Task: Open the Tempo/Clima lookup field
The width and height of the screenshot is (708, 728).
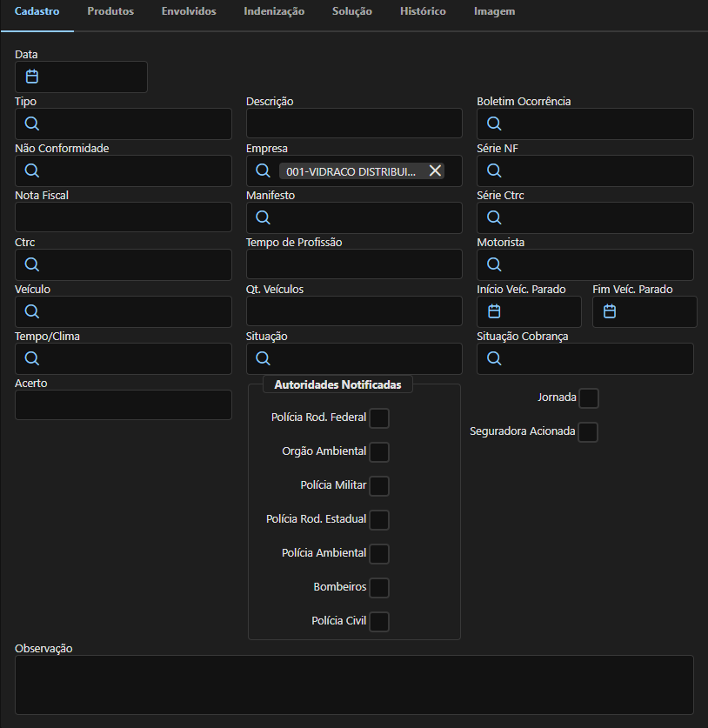Action: [123, 358]
